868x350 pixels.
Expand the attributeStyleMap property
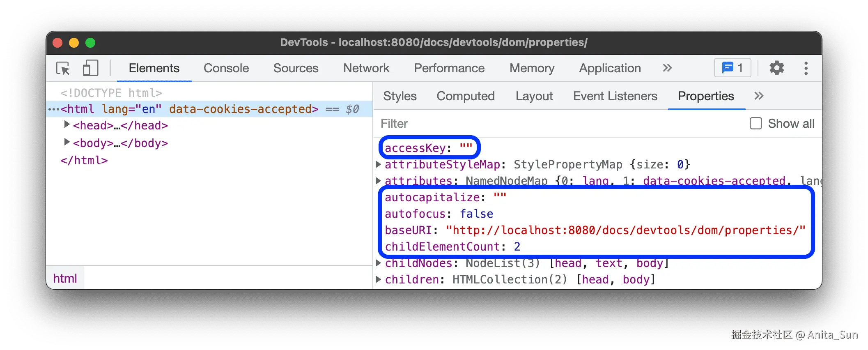click(x=379, y=164)
